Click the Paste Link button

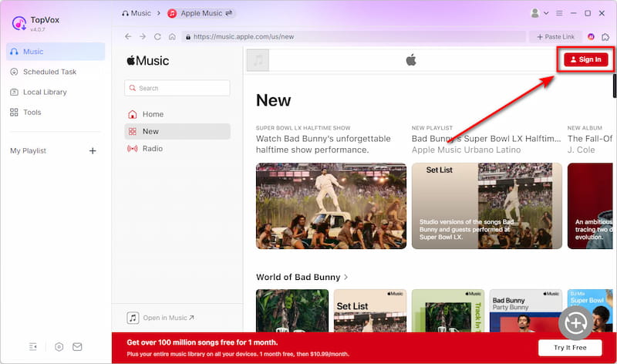[x=555, y=36]
